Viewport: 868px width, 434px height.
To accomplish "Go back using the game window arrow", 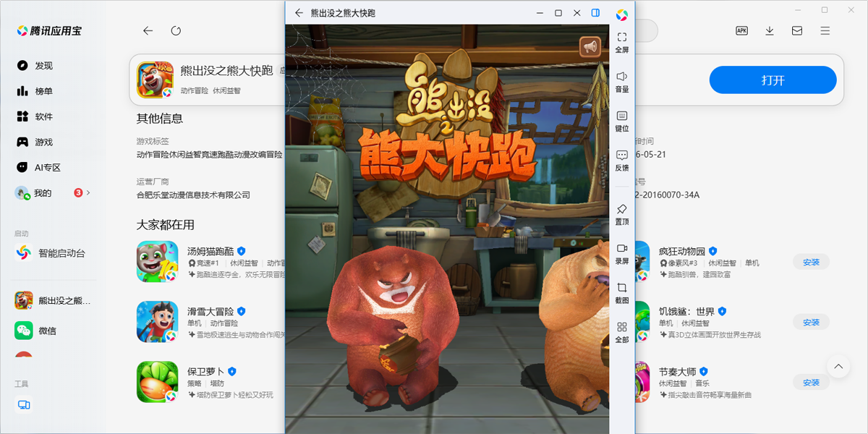I will [x=299, y=13].
